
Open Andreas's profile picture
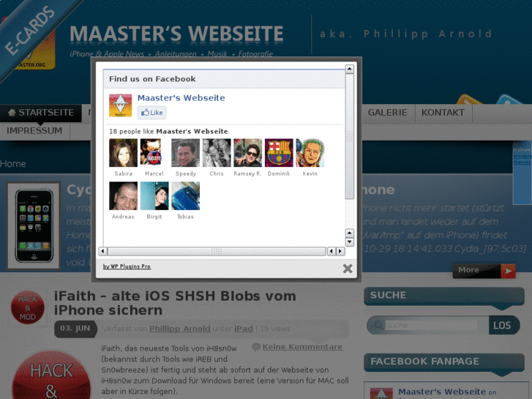tap(123, 196)
